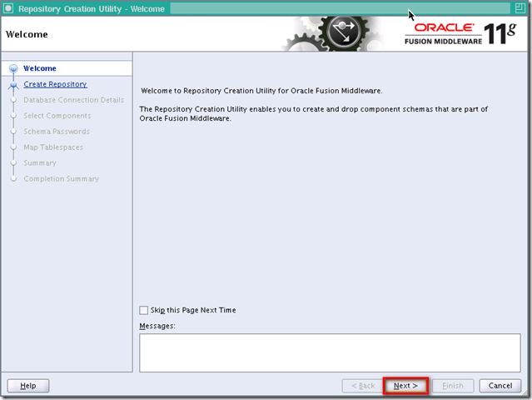Select the Schema Passwords step
This screenshot has width=532, height=400.
57,132
